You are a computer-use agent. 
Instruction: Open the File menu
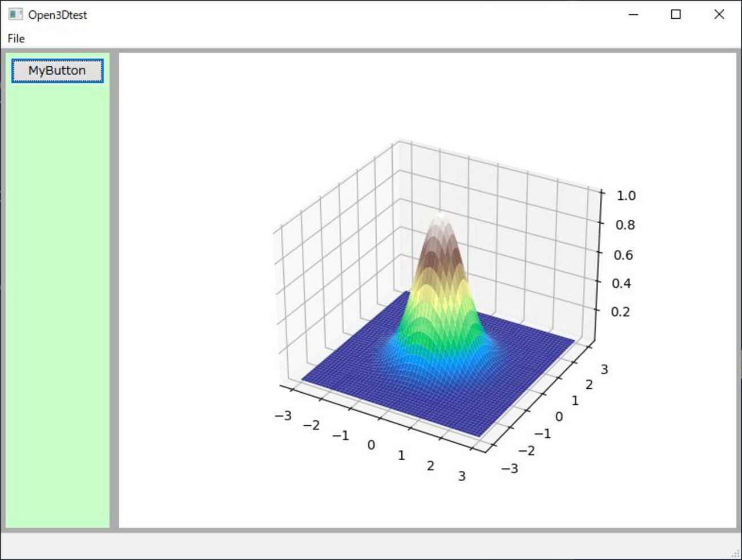pos(16,38)
